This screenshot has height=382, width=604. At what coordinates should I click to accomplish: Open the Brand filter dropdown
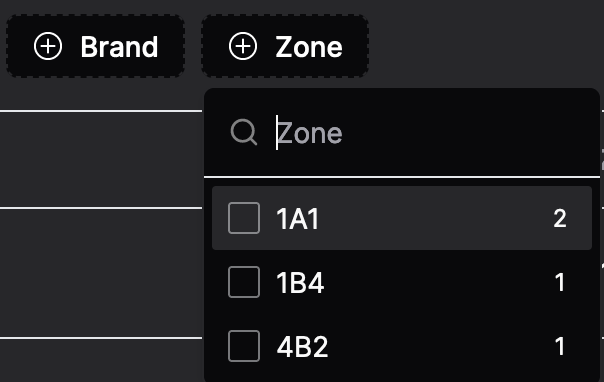pyautogui.click(x=96, y=46)
